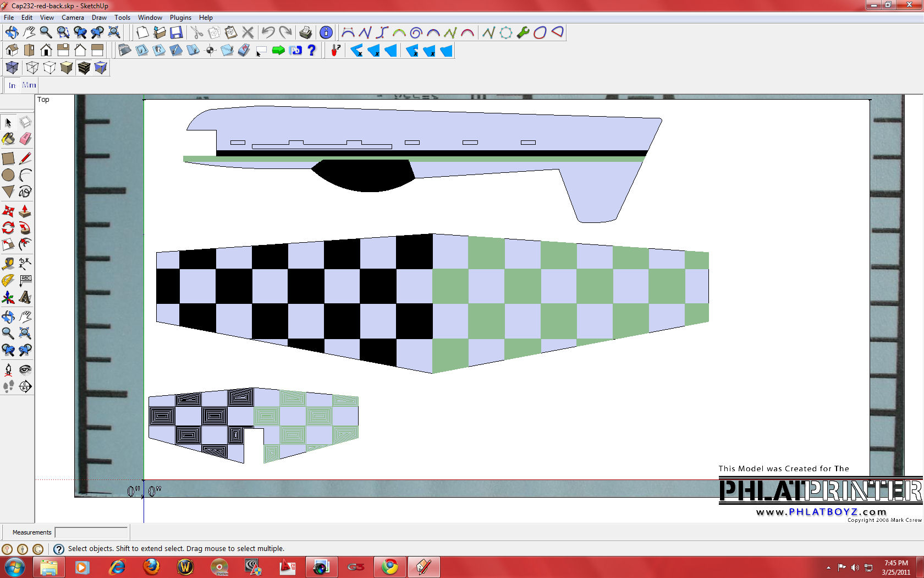Open Google Chrome from the taskbar
The width and height of the screenshot is (924, 578).
pyautogui.click(x=390, y=566)
